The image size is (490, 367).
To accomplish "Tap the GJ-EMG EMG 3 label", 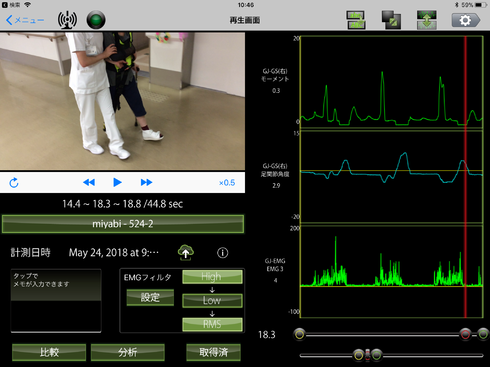I will pyautogui.click(x=275, y=265).
